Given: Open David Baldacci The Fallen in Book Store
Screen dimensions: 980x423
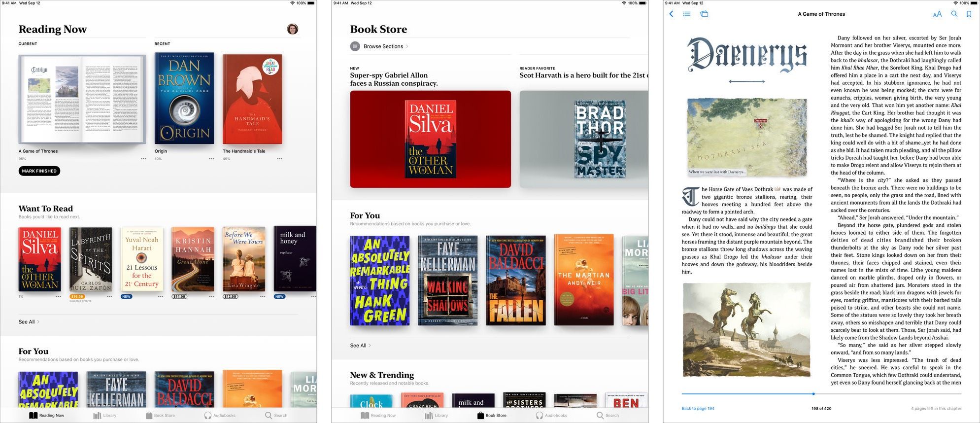Looking at the screenshot, I should tap(516, 281).
